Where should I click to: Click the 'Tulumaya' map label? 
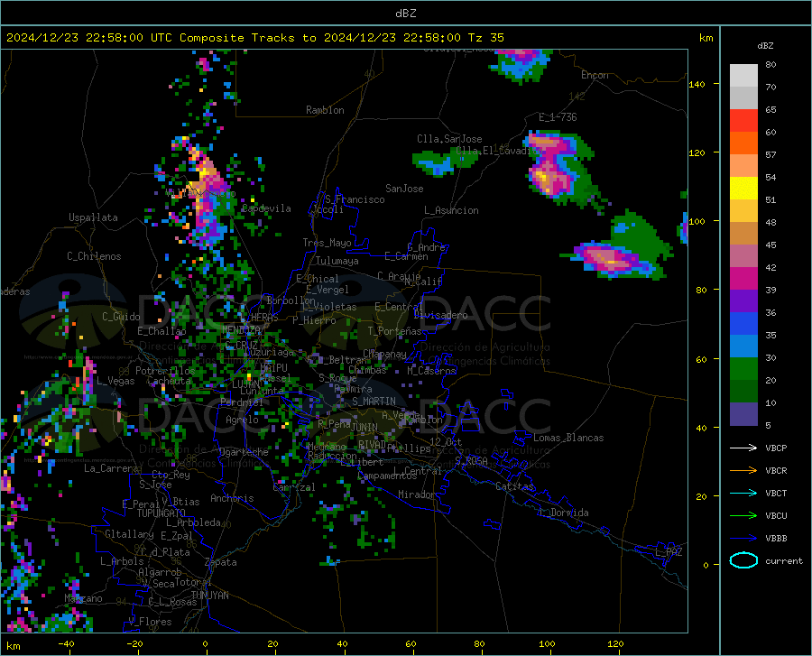pos(337,261)
